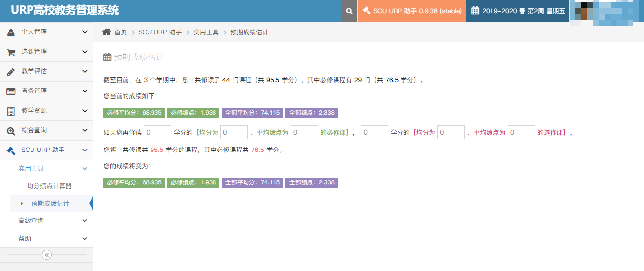Click current 必修平均分: 68.935 badge
This screenshot has height=271, width=644.
134,113
